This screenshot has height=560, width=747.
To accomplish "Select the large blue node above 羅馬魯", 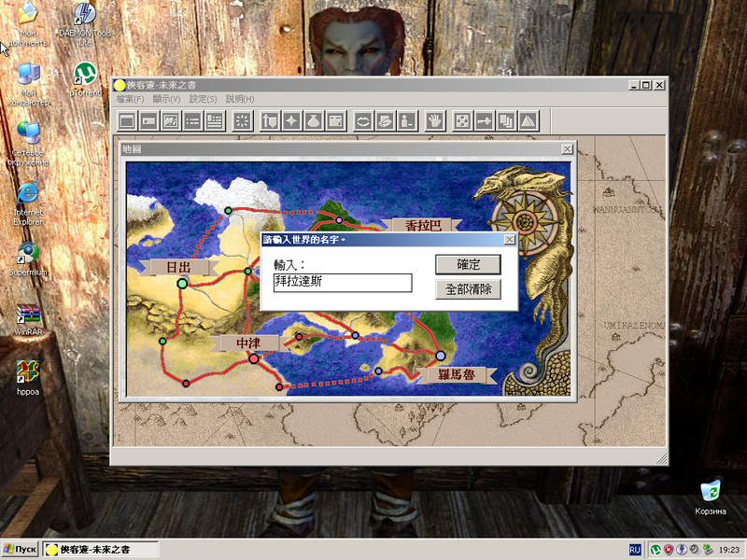I will [441, 356].
